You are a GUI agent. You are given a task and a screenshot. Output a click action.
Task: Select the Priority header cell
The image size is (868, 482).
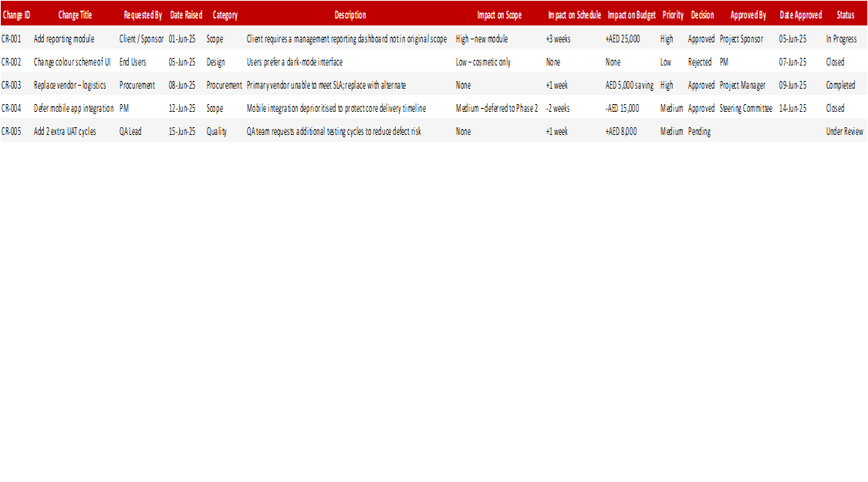(x=673, y=15)
